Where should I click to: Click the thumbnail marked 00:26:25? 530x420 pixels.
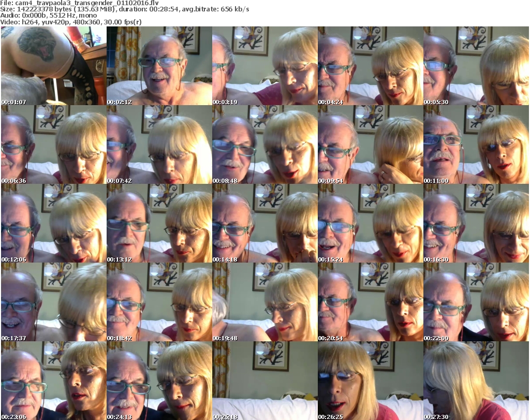click(x=371, y=381)
